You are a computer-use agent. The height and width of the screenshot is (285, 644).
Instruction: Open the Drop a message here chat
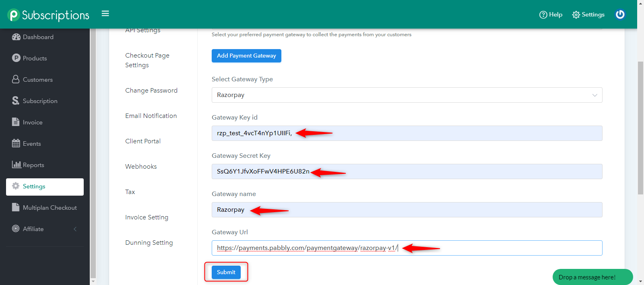[592, 277]
